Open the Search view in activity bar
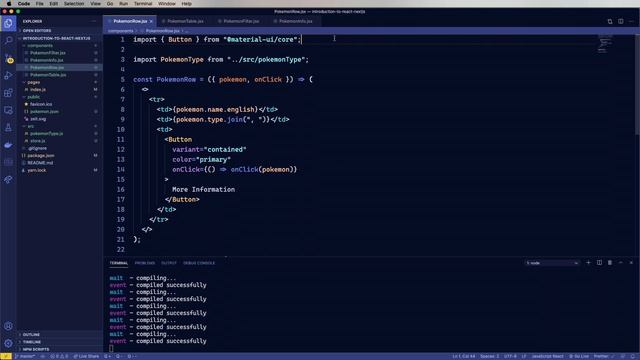 pyautogui.click(x=8, y=40)
